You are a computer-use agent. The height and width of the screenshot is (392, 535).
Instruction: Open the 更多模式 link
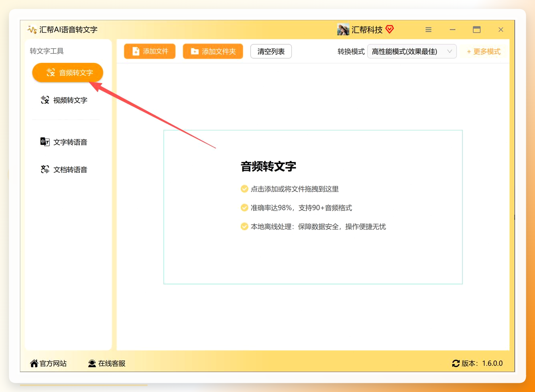[484, 51]
